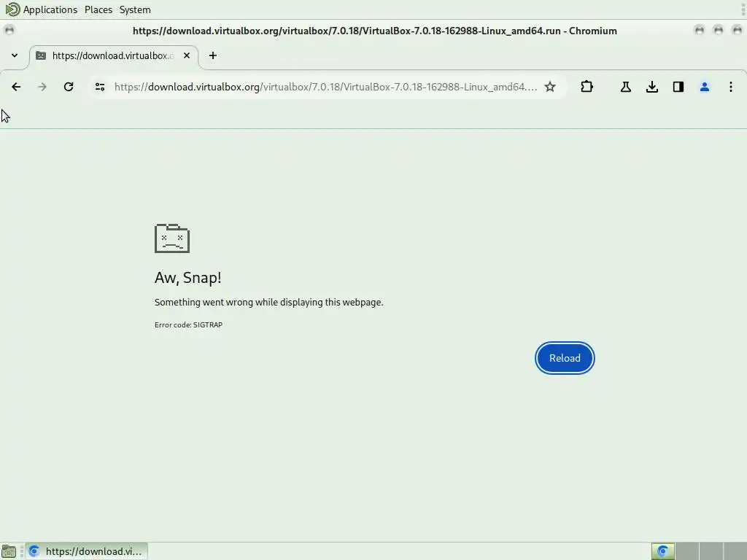Screen dimensions: 747x560
Task: Open the System menu
Action: 135,9
